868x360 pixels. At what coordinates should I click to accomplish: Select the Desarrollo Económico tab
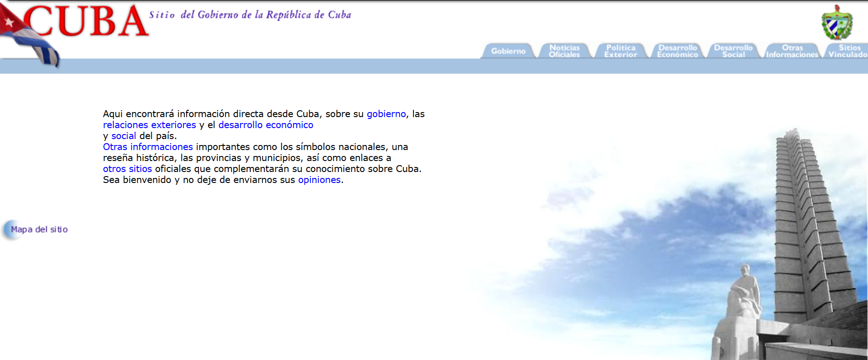(677, 51)
